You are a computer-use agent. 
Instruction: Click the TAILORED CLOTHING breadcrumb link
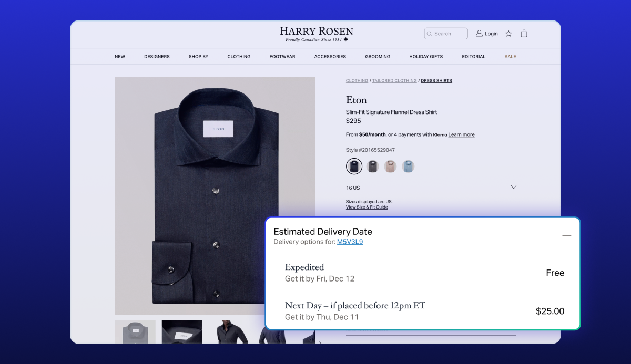pos(394,81)
